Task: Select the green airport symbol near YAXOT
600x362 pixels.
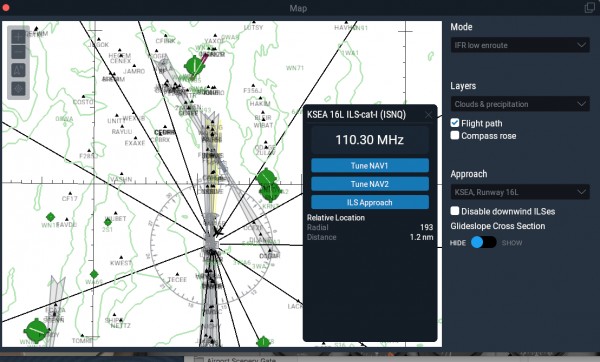Action: coord(195,66)
